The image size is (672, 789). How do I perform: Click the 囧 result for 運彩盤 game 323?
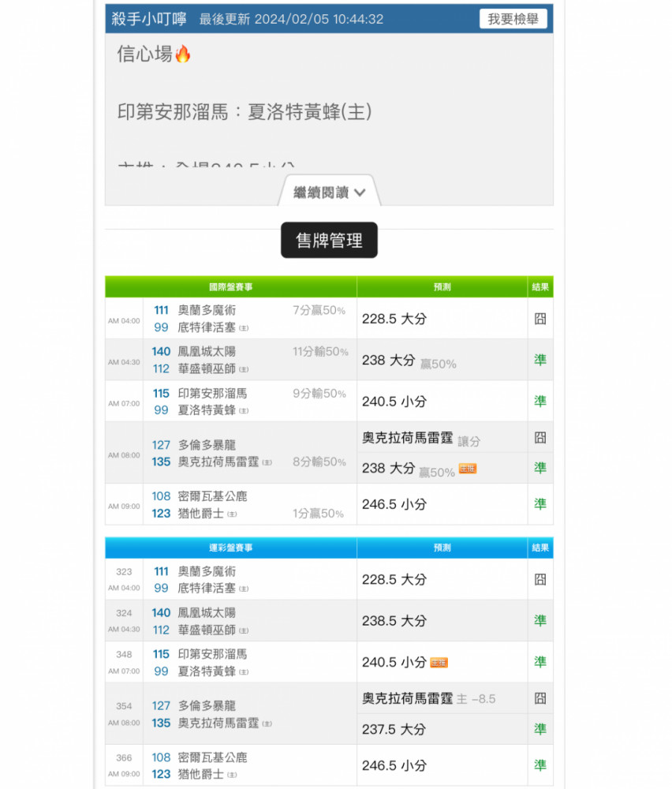[x=539, y=579]
